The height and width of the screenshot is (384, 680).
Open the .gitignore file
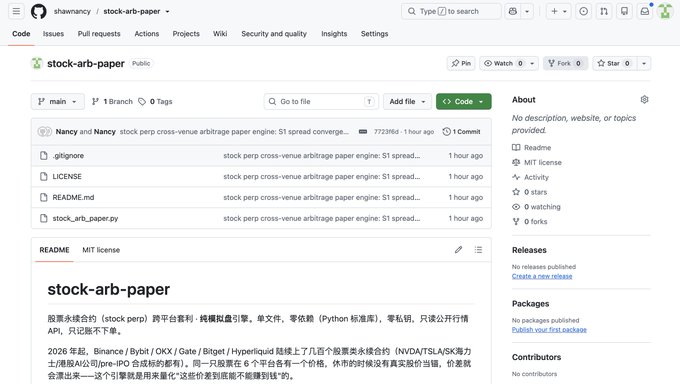(x=68, y=155)
